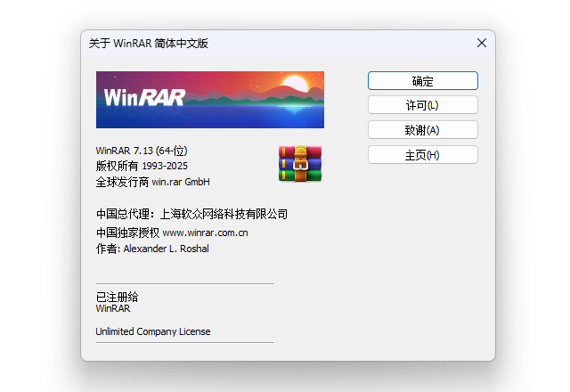Click the 上海软众网络科技有限公司 company name
The width and height of the screenshot is (570, 392).
click(224, 214)
